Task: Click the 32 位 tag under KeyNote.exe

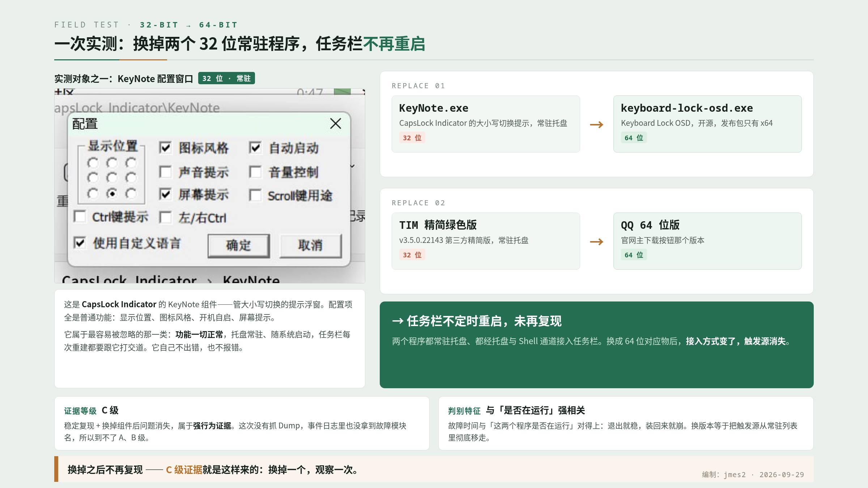Action: pos(412,138)
